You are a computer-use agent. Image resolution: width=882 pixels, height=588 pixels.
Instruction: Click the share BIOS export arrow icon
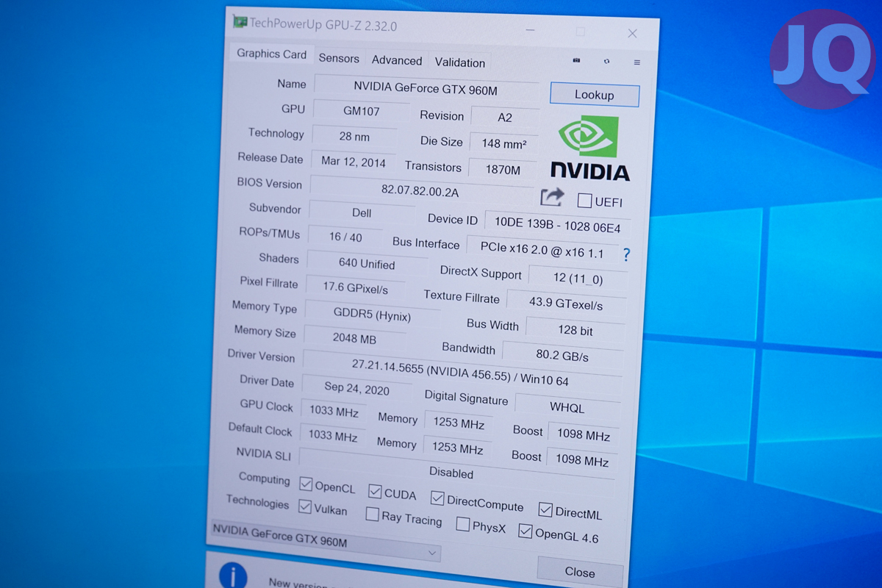[552, 197]
